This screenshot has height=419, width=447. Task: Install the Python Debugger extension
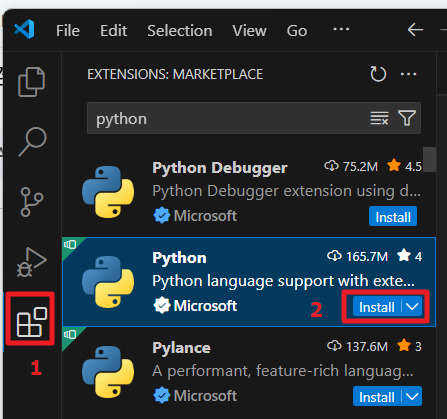point(393,217)
